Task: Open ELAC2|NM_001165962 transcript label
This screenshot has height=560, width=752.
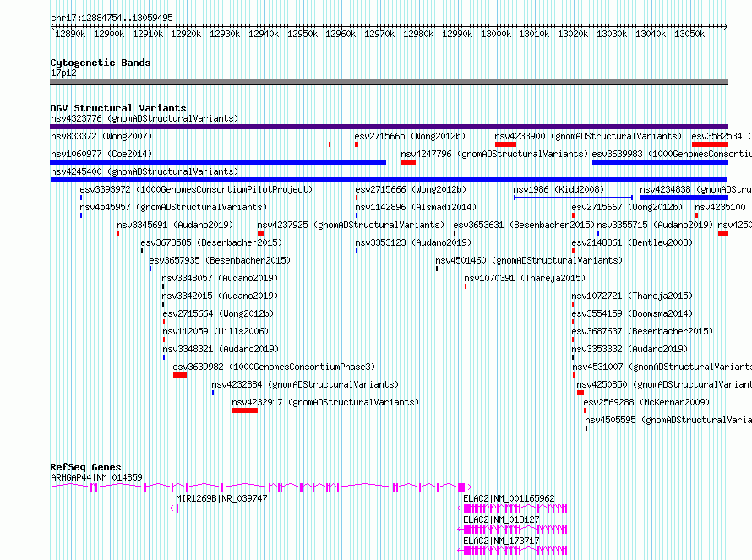Action: point(509,498)
